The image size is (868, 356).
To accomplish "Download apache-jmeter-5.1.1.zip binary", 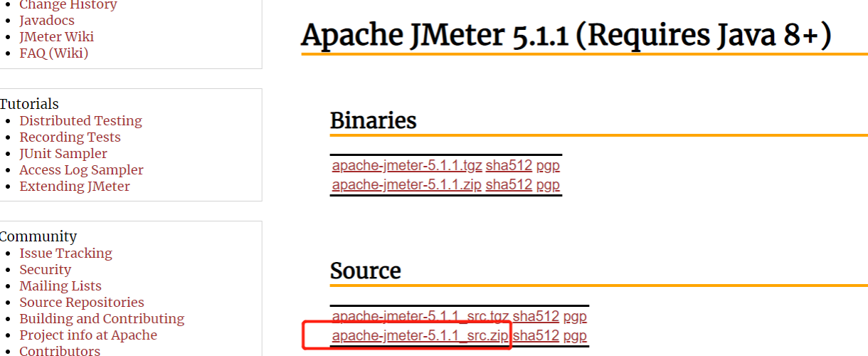I will tap(407, 185).
